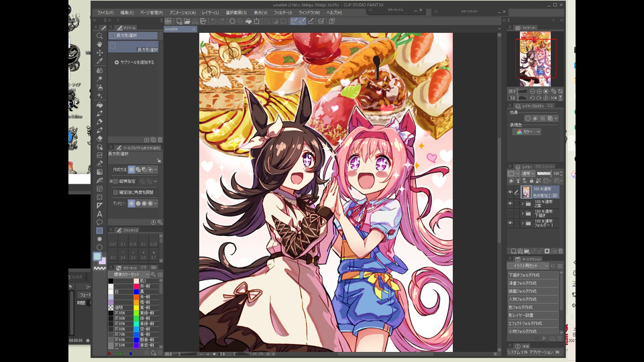Select the Zoom magnifier tool
This screenshot has height=362, width=644.
[x=99, y=36]
